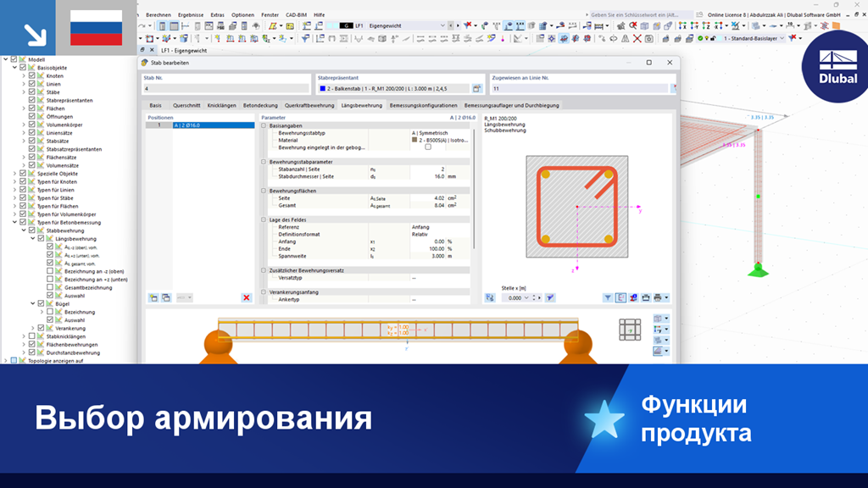868x488 pixels.
Task: Open the CAD-BIM menu
Action: coord(296,15)
